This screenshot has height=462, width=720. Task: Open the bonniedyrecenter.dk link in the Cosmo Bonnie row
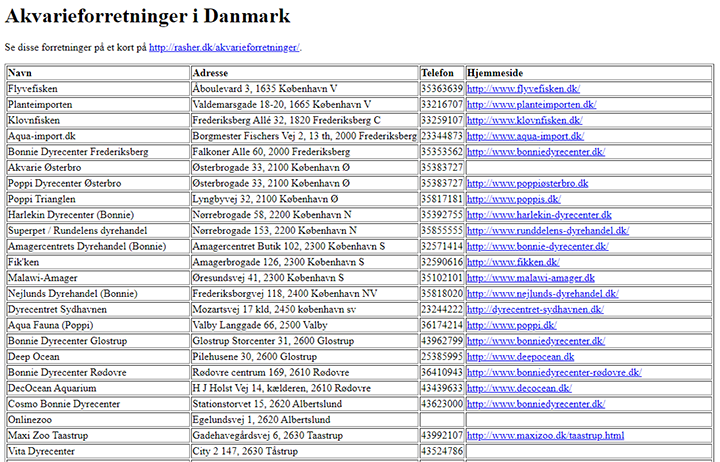[536, 404]
